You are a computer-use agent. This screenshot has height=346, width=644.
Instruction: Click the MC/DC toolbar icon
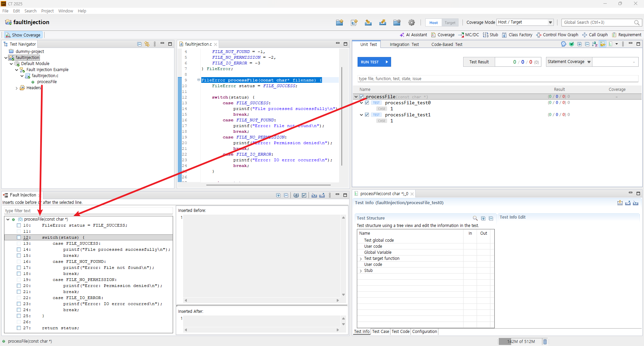coord(469,35)
